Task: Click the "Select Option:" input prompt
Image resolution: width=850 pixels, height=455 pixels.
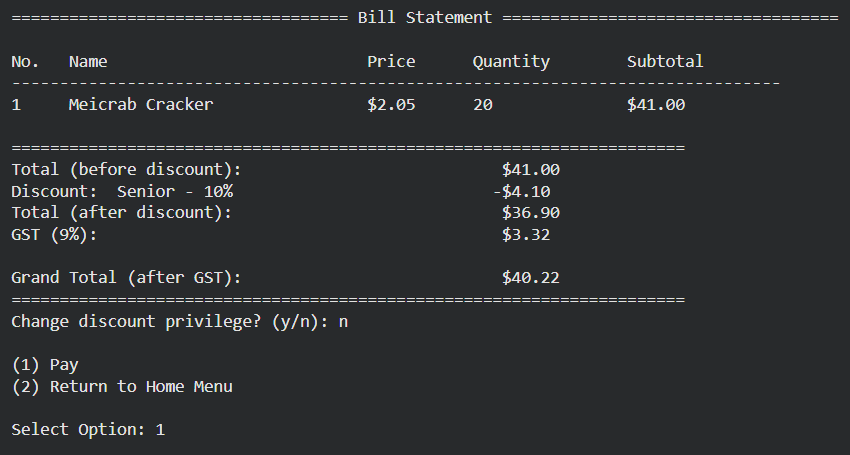Action: (78, 429)
